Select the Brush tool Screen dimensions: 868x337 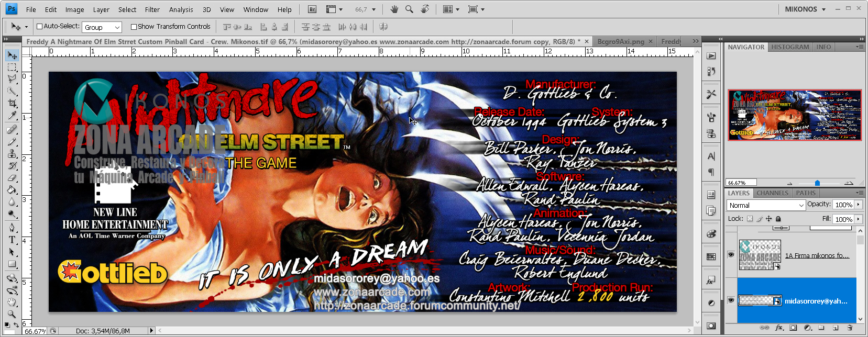pyautogui.click(x=12, y=141)
